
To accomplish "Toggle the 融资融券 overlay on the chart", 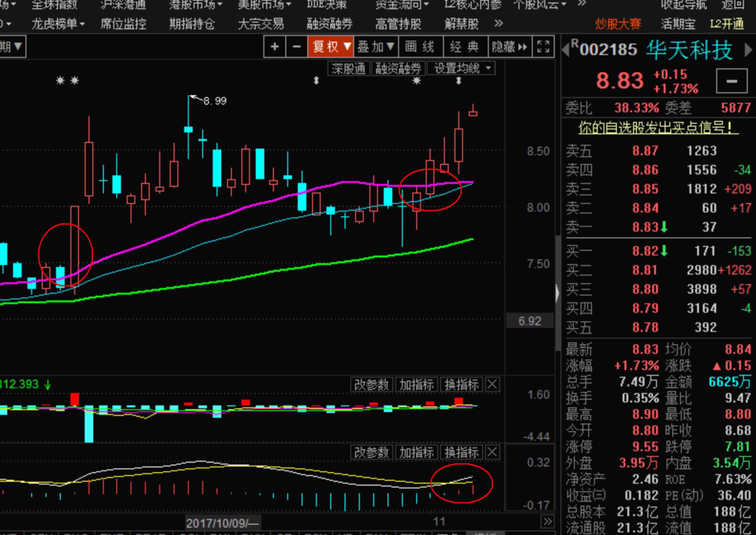I will 398,68.
